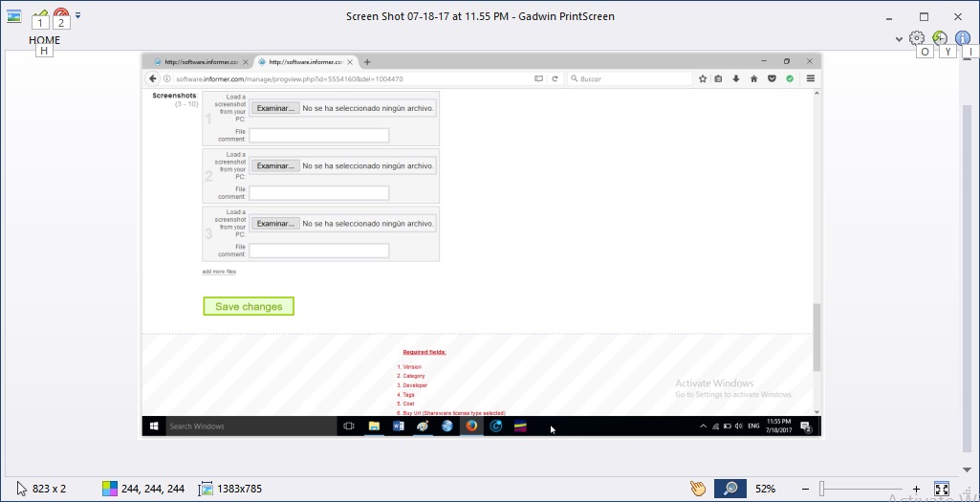Click the reload icon in captured Firefox
Screen dimensions: 980x502
click(555, 78)
